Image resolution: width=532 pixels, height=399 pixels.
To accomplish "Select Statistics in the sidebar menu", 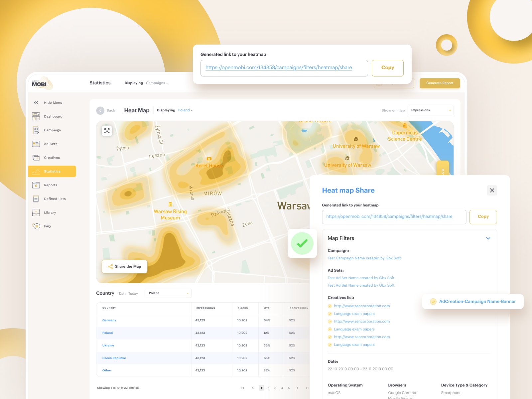I will tap(52, 171).
